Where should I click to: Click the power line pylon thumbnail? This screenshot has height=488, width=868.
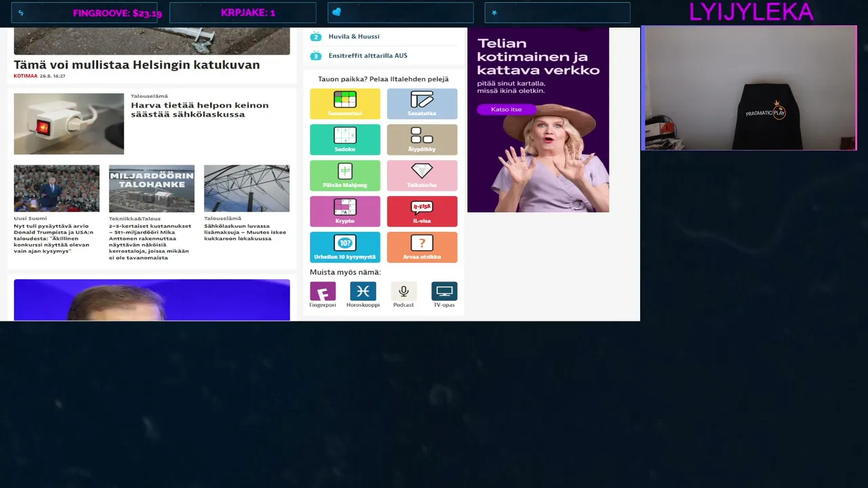[247, 188]
